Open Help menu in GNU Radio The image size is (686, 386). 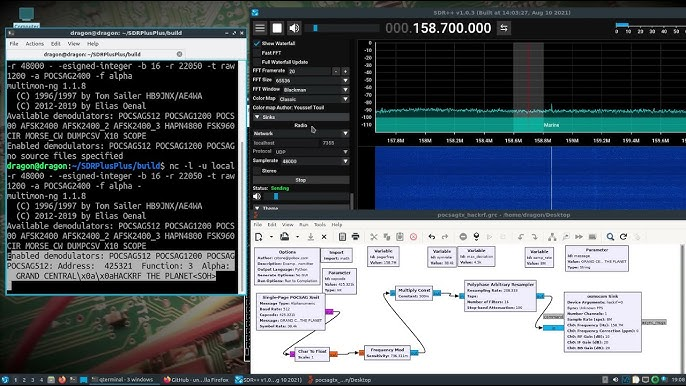336,225
